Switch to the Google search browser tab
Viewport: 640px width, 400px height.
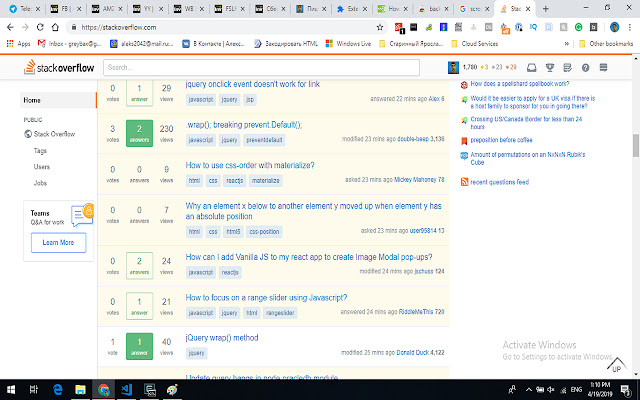[474, 9]
